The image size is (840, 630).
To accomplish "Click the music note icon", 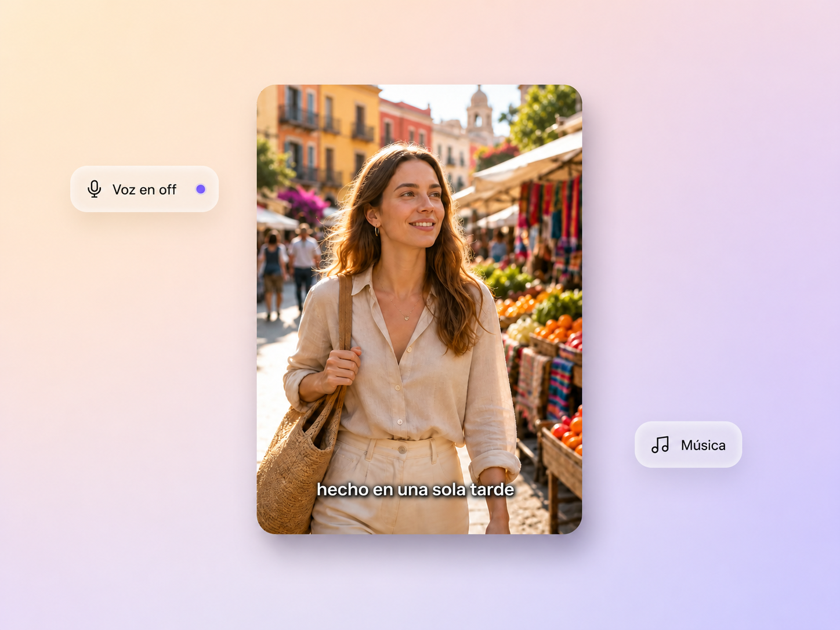I will click(660, 445).
